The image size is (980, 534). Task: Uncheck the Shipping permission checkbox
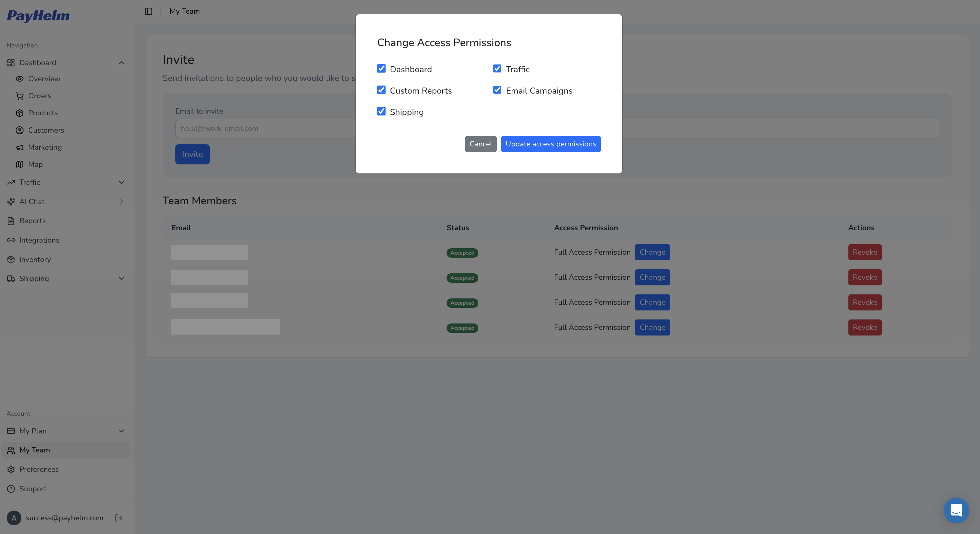coord(381,111)
